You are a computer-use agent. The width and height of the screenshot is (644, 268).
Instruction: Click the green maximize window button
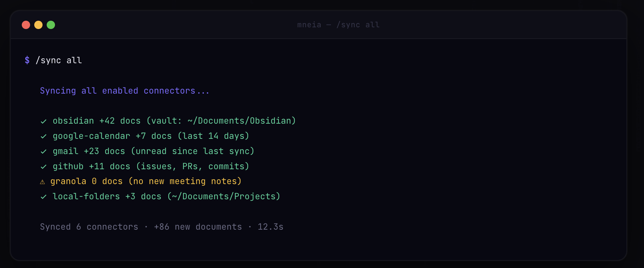click(x=51, y=25)
